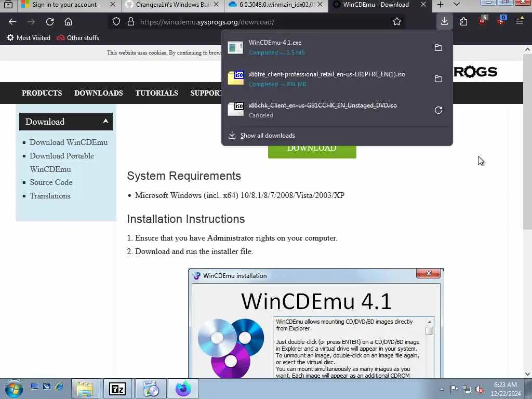Open the disc installer taskbar button
Screen dimensions: 532x399
tap(151, 389)
